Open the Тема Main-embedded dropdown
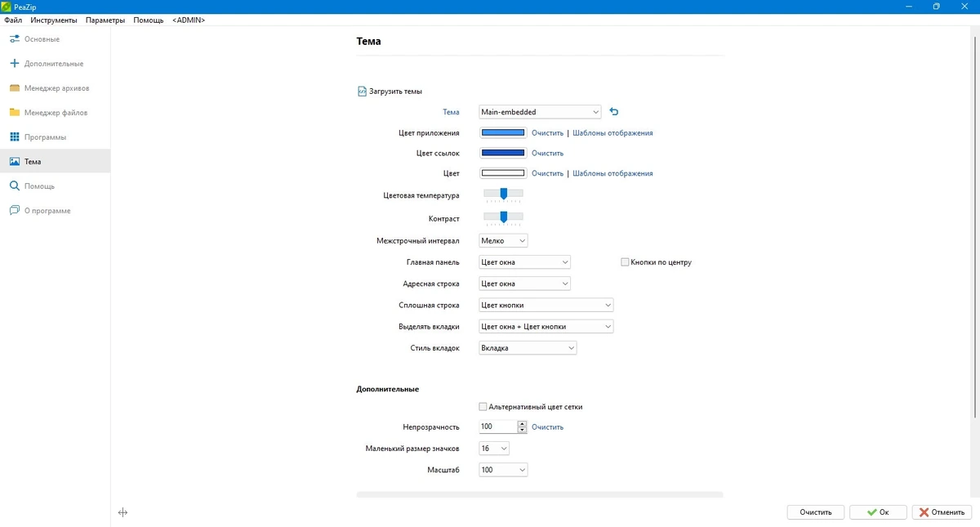Screen dimensions: 980x527 [540, 112]
